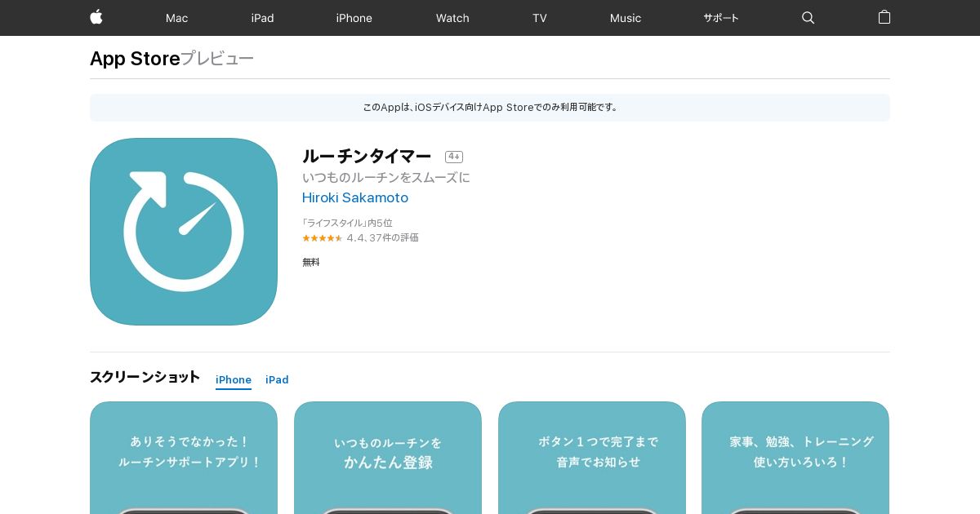The width and height of the screenshot is (980, 514).
Task: Click the 4+ age rating badge
Action: [x=454, y=157]
